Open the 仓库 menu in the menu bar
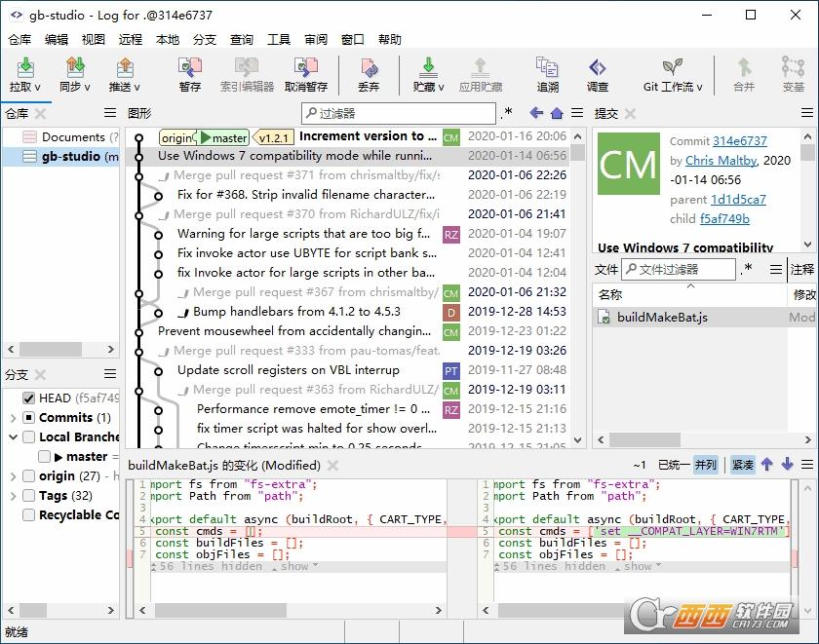Screen dimensions: 819x644 point(19,40)
